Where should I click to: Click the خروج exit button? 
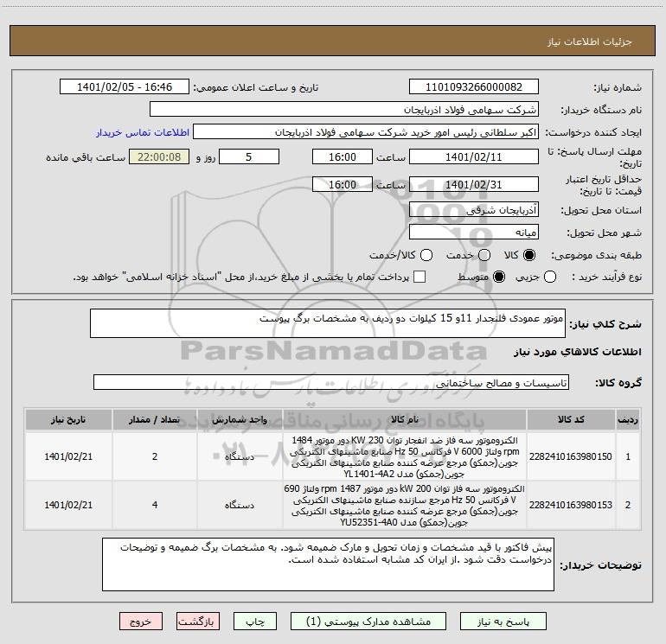coord(141,622)
